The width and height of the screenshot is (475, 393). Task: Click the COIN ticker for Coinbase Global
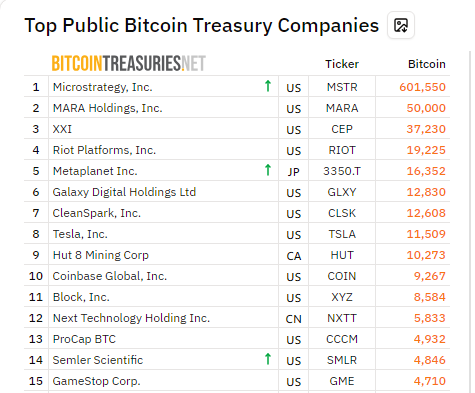[x=342, y=276]
